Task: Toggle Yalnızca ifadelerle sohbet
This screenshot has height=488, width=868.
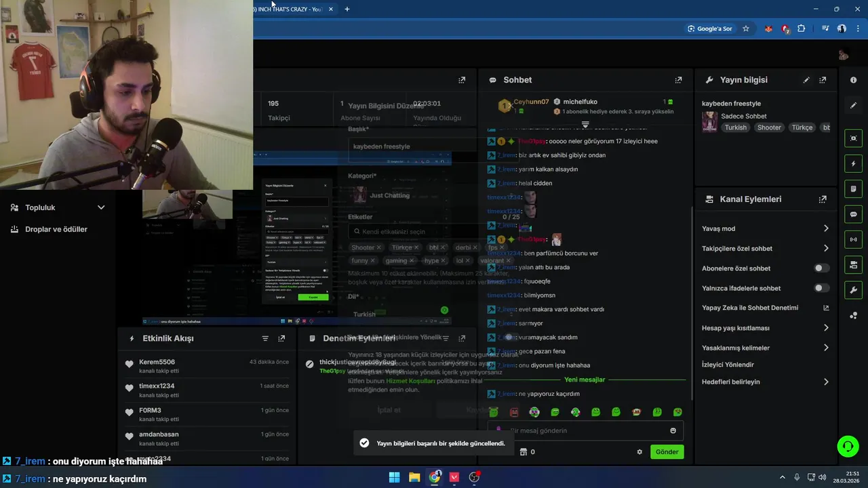Action: pyautogui.click(x=821, y=288)
